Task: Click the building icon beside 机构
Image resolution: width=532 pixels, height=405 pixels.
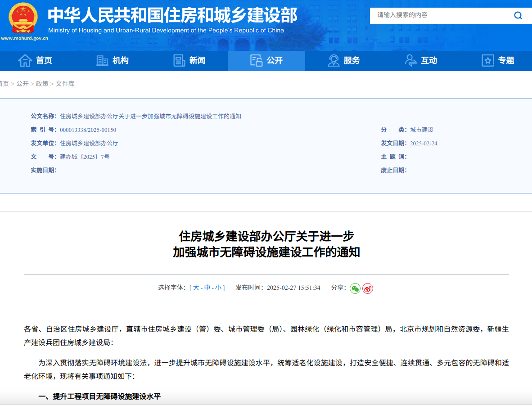Action: [x=102, y=61]
